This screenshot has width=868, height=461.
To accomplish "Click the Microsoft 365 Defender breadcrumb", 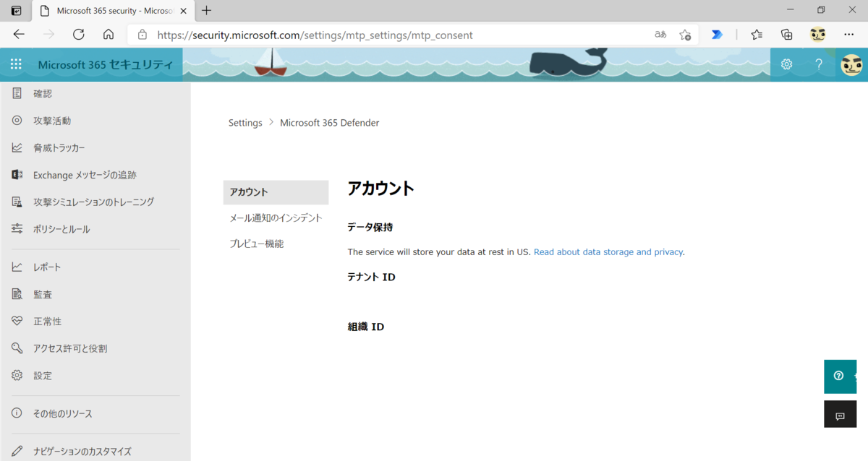I will 330,123.
